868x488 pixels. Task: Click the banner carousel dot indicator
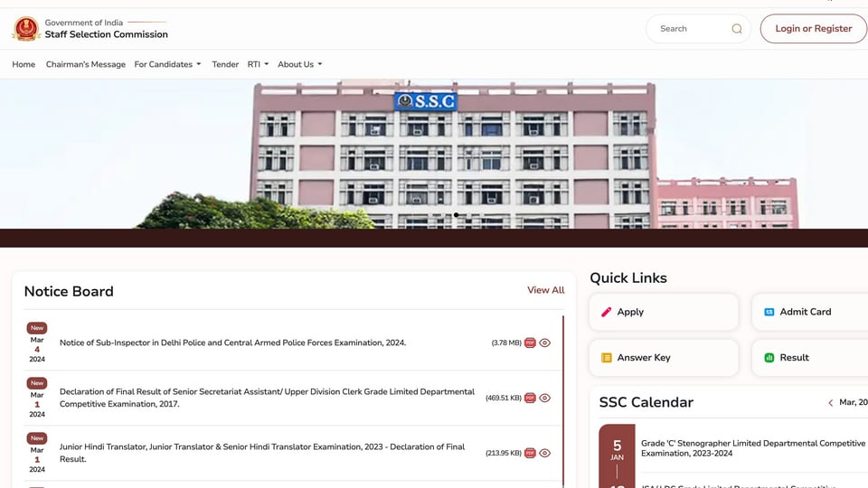coord(456,215)
